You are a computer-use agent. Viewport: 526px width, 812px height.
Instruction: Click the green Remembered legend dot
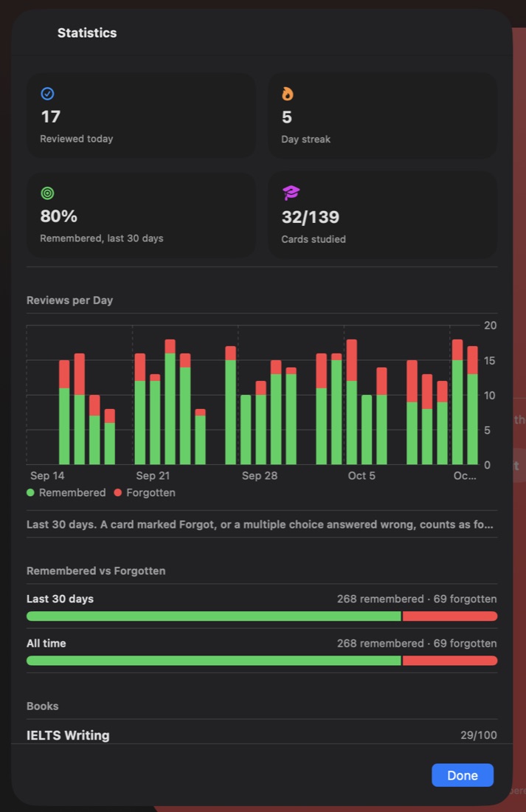[x=30, y=492]
